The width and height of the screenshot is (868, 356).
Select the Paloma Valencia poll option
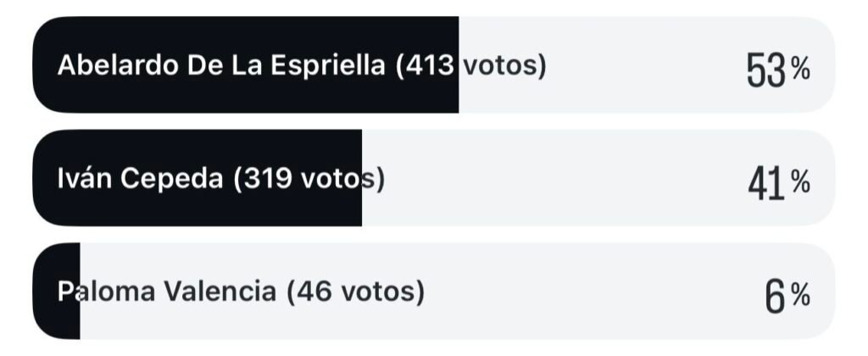pyautogui.click(x=432, y=292)
